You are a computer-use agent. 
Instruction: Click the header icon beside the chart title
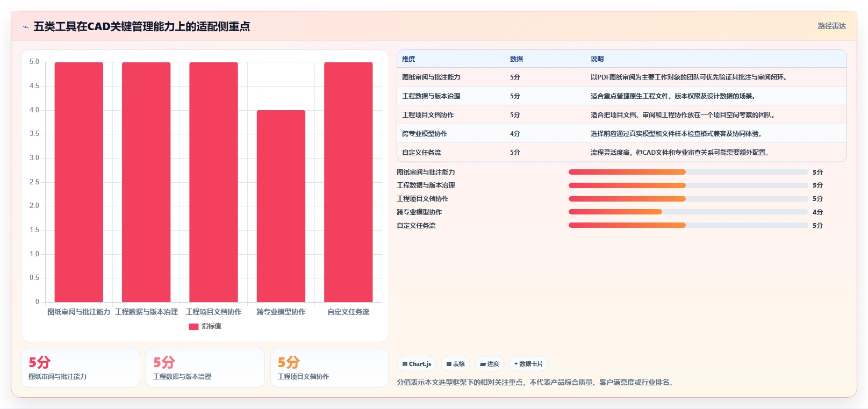click(x=25, y=27)
